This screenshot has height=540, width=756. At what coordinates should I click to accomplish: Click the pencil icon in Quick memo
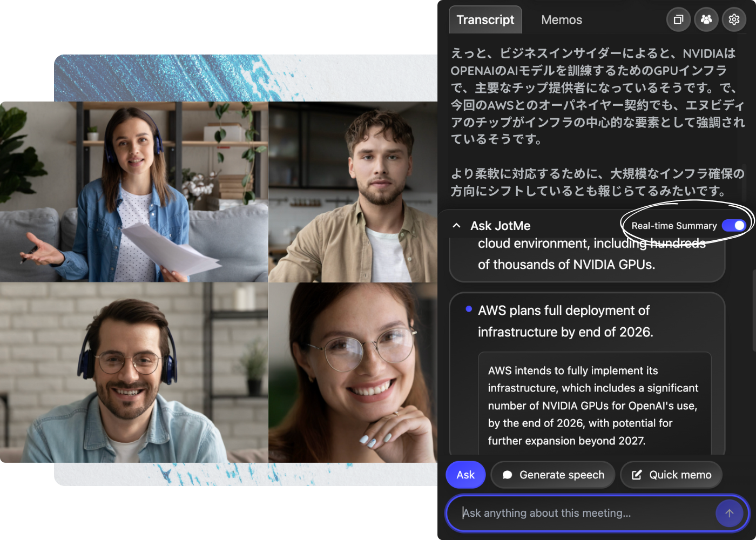pos(637,475)
